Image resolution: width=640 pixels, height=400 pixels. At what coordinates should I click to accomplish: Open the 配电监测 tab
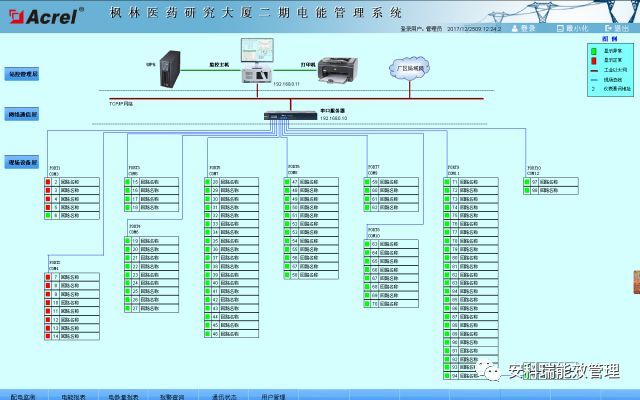click(22, 395)
